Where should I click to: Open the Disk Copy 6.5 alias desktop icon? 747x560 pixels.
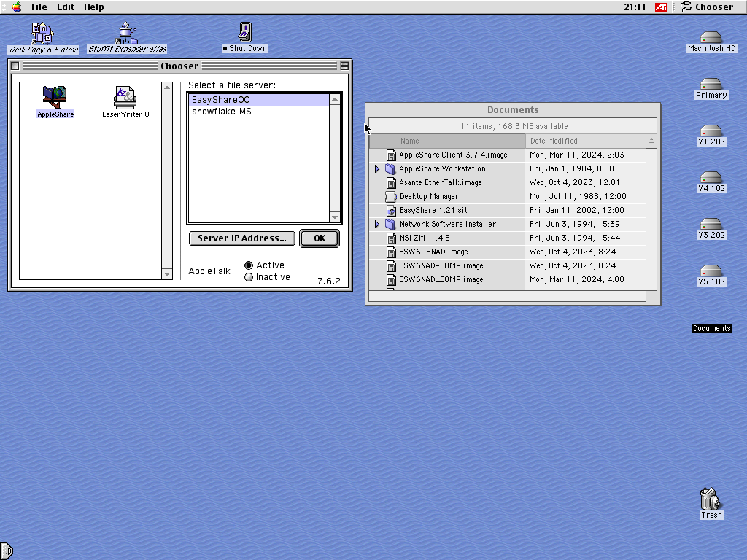42,34
